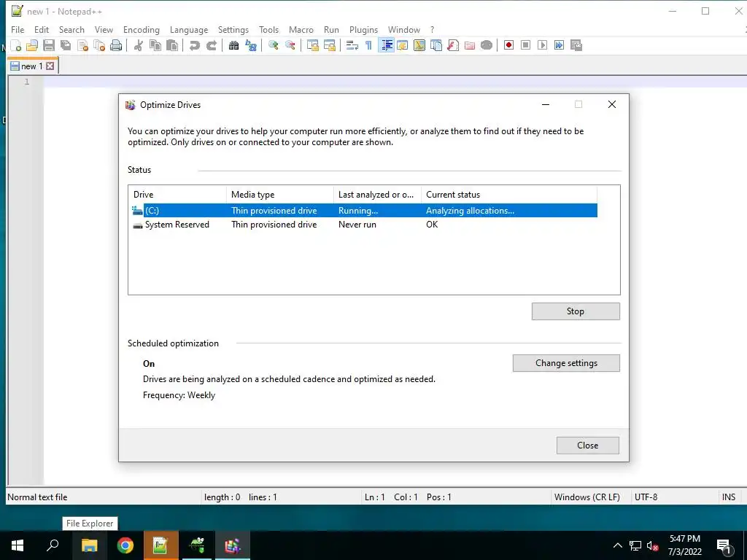
Task: Click the Function List icon
Action: coord(452,46)
